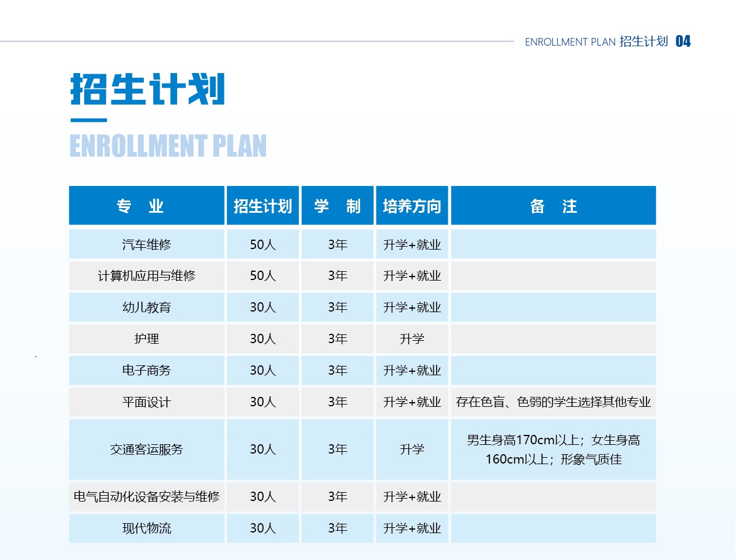Image resolution: width=736 pixels, height=560 pixels.
Task: Click the page number 04
Action: [683, 42]
